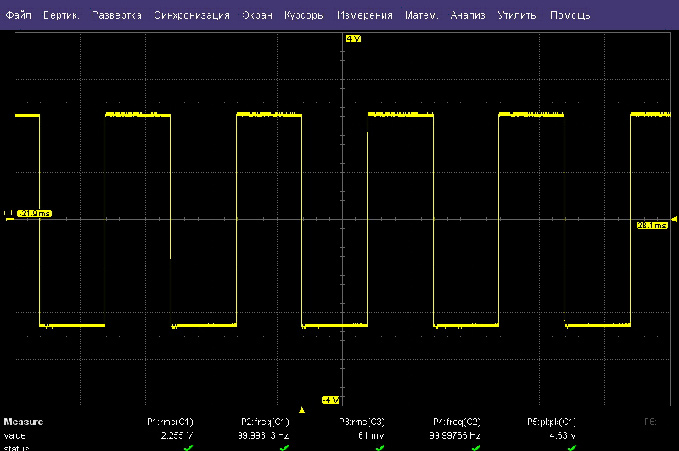Select the 28.1 ms right time marker
The image size is (679, 451).
[x=651, y=225]
